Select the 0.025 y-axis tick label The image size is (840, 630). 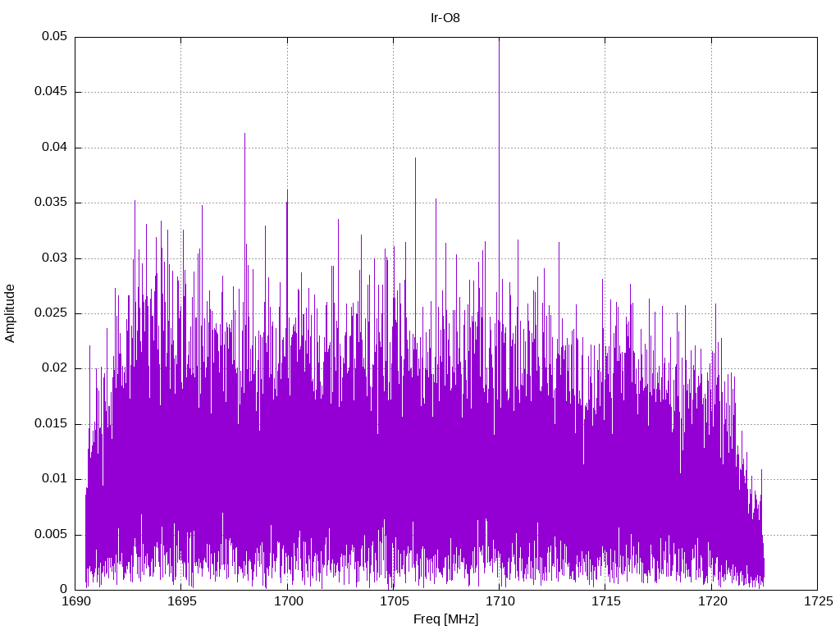click(50, 313)
